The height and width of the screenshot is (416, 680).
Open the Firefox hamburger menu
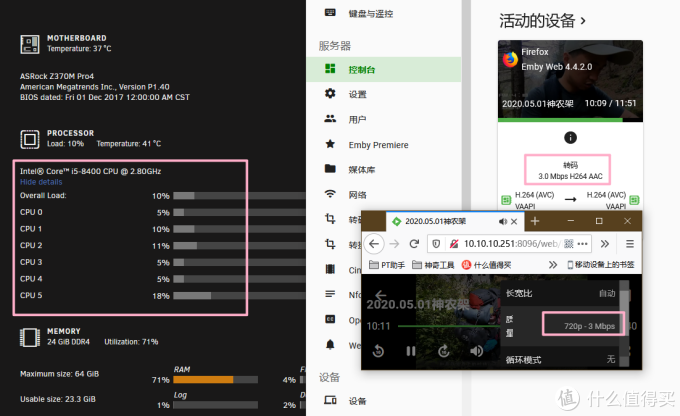630,244
